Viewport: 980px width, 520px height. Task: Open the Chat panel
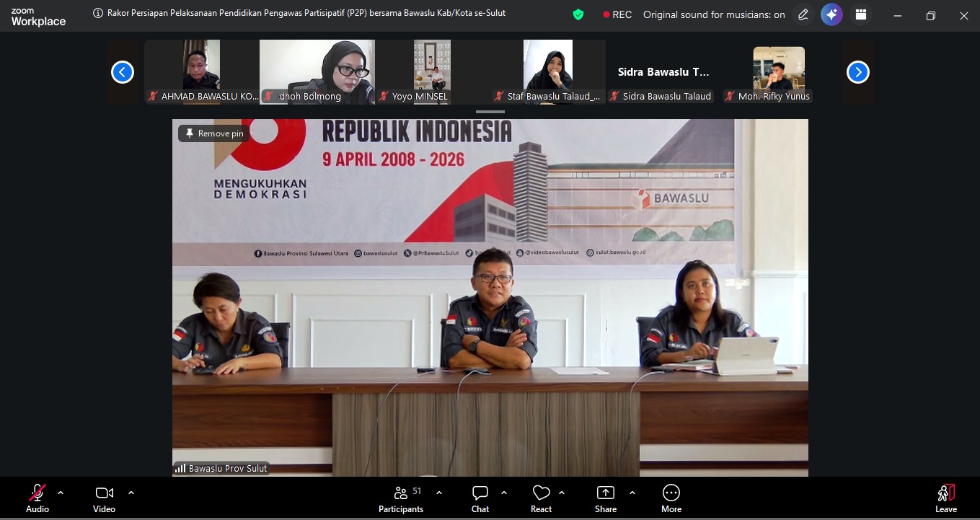(x=480, y=498)
